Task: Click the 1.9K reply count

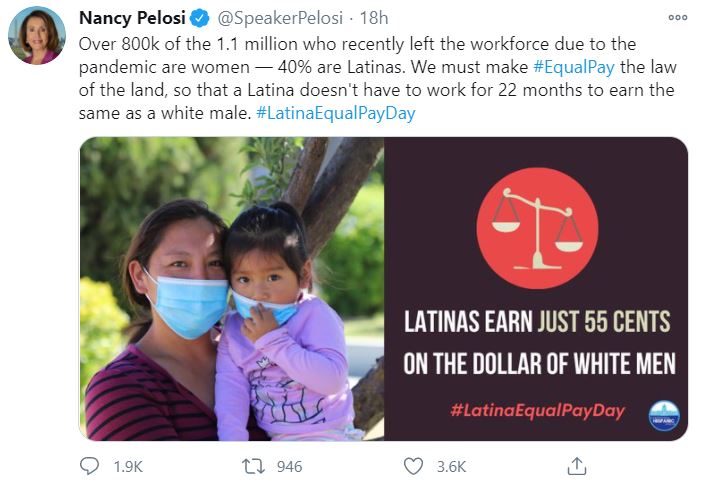Action: point(127,466)
